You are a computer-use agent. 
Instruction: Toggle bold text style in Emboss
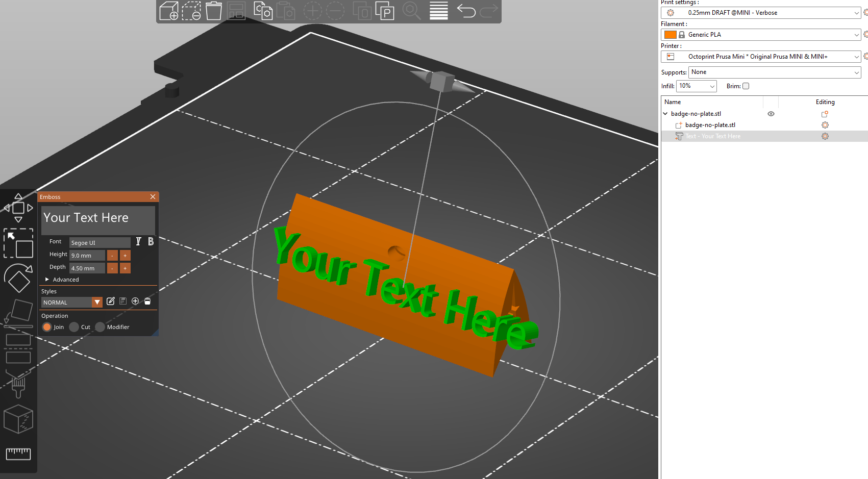pos(151,241)
